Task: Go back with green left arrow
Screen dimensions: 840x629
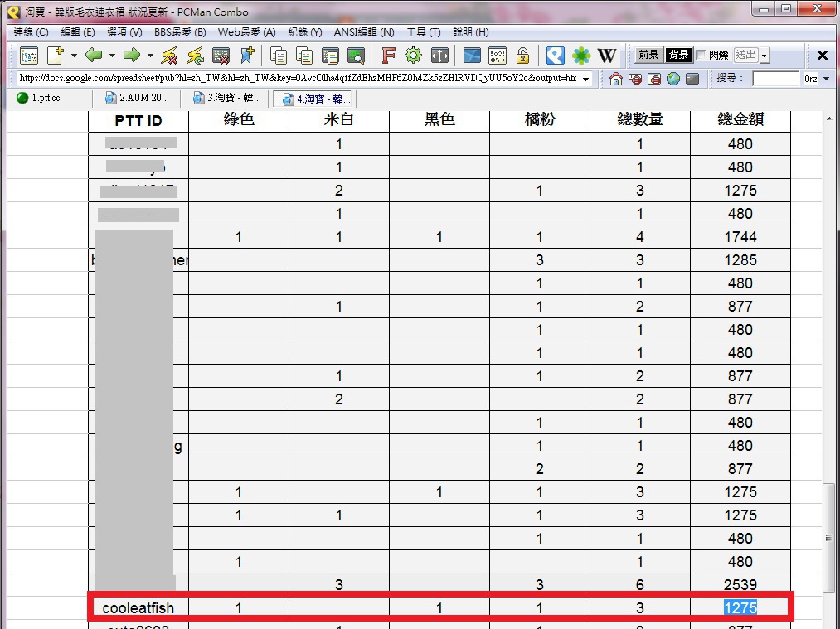Action: (95, 56)
